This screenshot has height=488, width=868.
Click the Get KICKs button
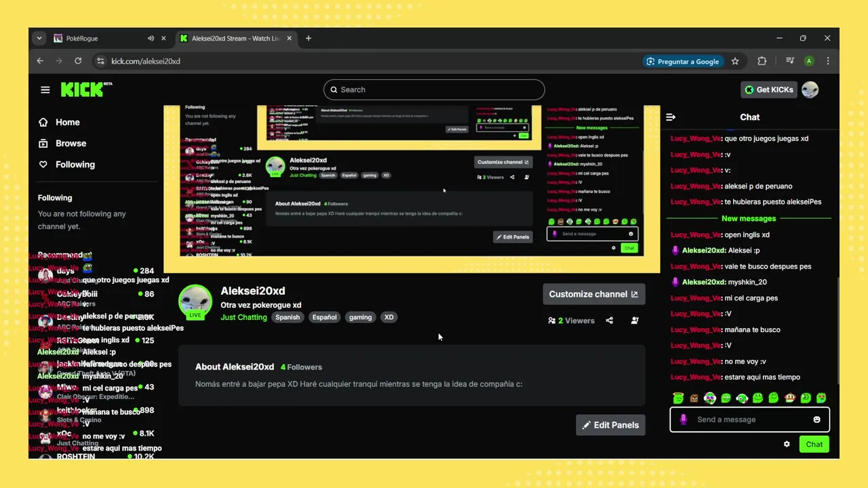pyautogui.click(x=769, y=89)
